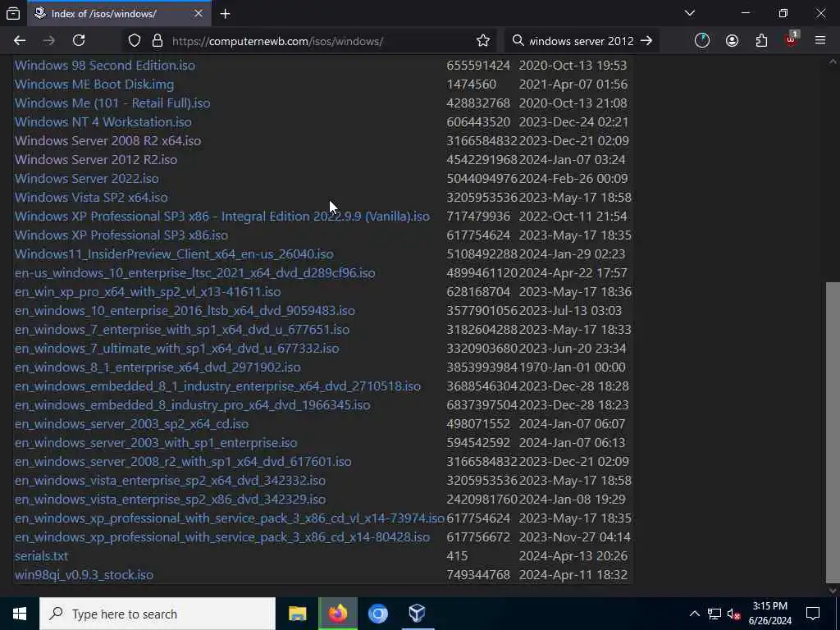Expand the list all tabs chevron
The width and height of the screenshot is (840, 630).
click(689, 13)
